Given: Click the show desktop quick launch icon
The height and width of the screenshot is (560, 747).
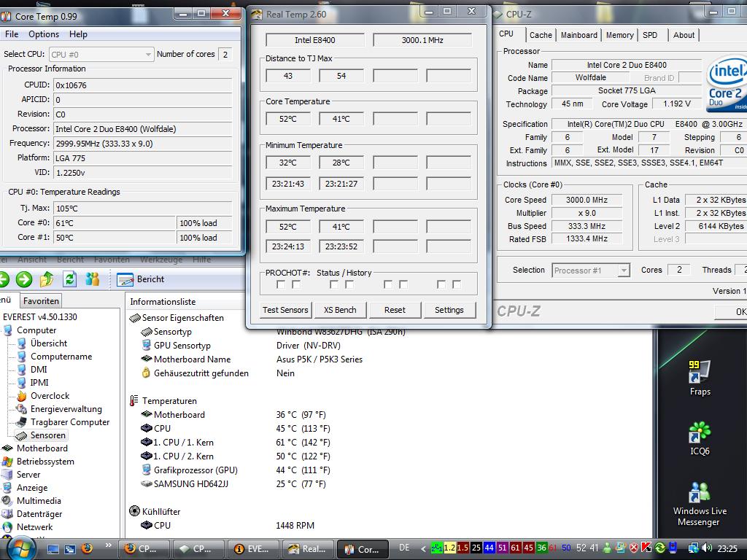Looking at the screenshot, I should (x=53, y=549).
